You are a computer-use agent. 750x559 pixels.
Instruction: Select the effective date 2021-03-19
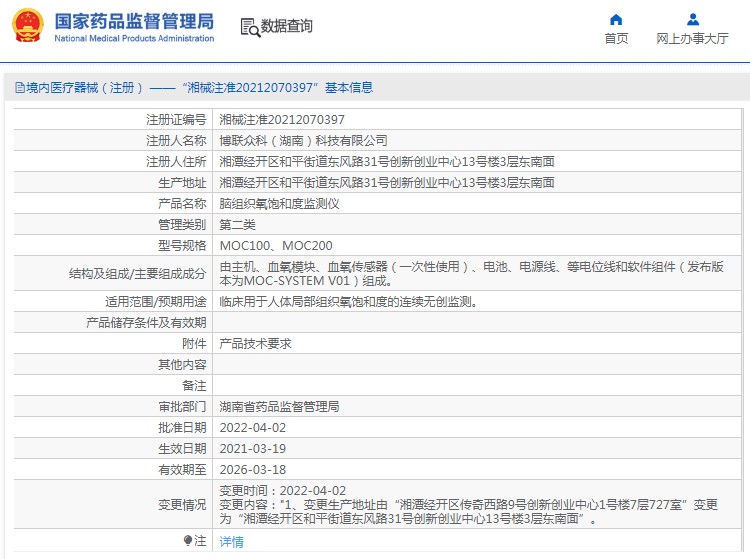click(x=253, y=449)
